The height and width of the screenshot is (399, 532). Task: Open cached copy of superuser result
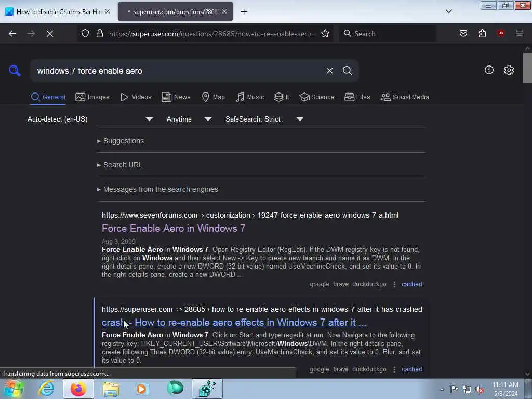pos(412,369)
